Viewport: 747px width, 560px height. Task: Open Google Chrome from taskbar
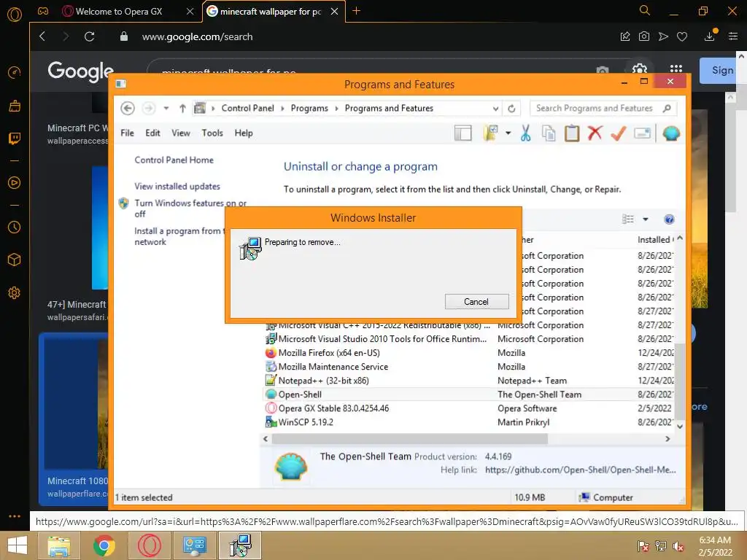[104, 545]
